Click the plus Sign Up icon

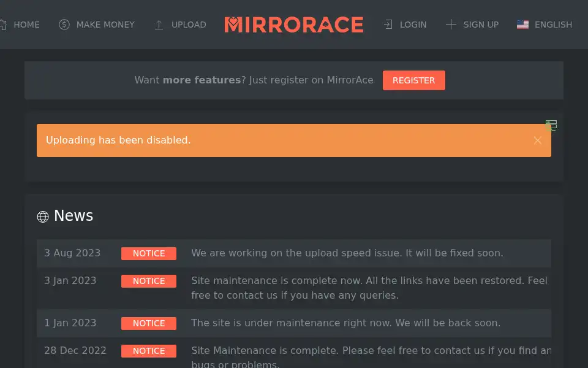(x=451, y=25)
